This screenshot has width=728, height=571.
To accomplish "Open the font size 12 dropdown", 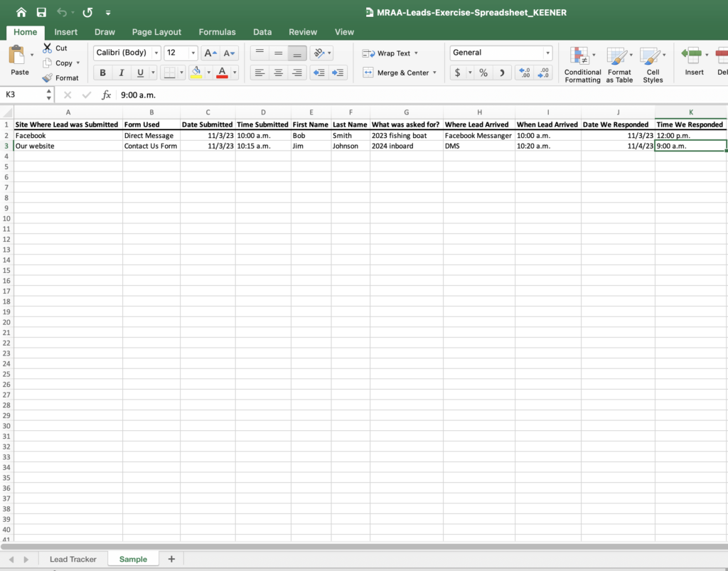I will (x=193, y=53).
